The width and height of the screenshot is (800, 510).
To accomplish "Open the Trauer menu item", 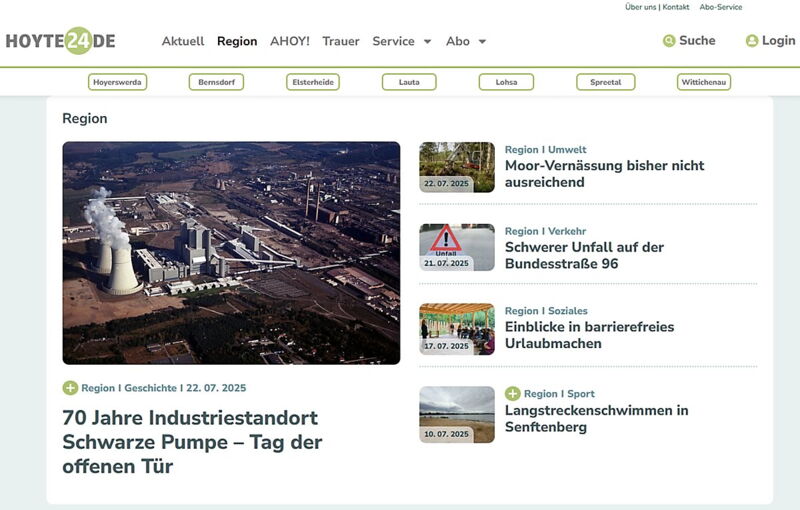I will click(x=341, y=41).
